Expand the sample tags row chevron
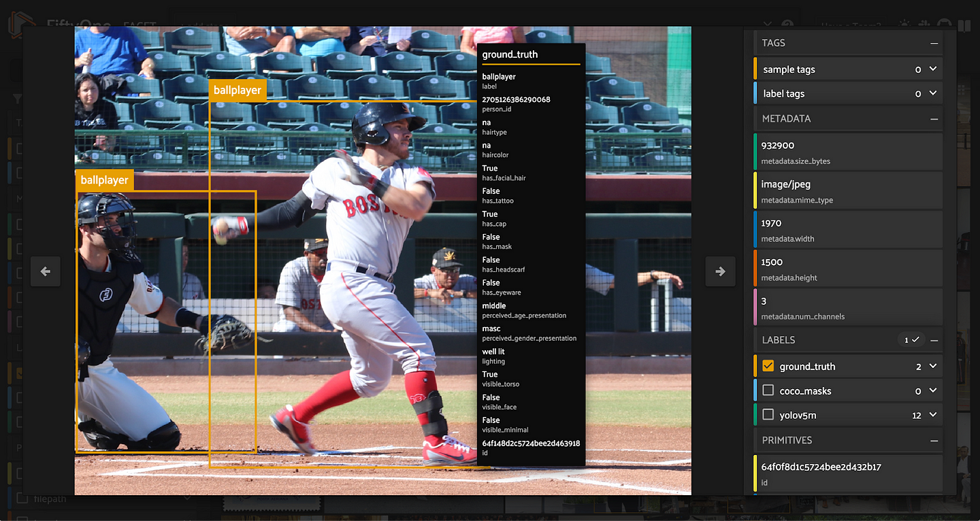Viewport: 980px width, 521px height. point(933,69)
